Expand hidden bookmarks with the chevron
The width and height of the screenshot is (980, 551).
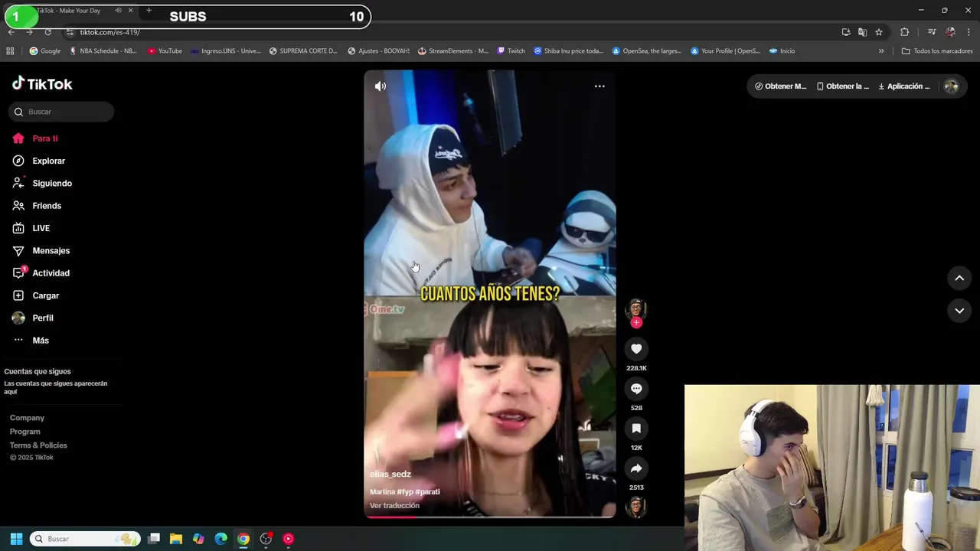881,51
